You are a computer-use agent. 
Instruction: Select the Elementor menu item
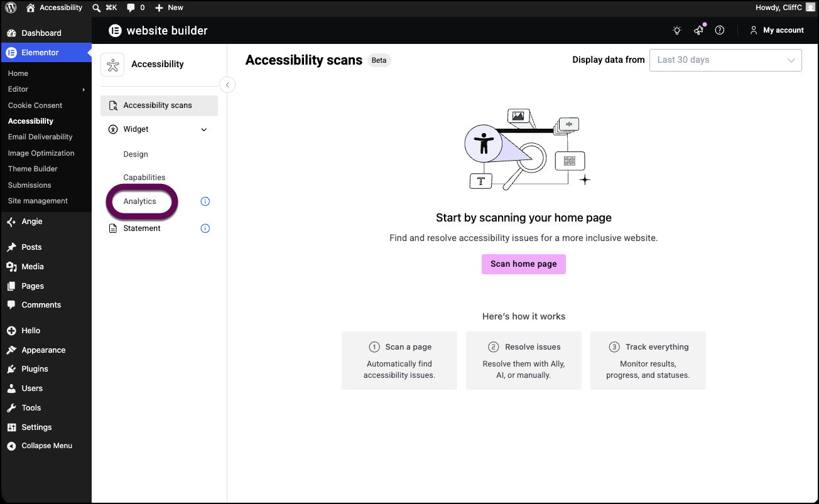pyautogui.click(x=46, y=53)
